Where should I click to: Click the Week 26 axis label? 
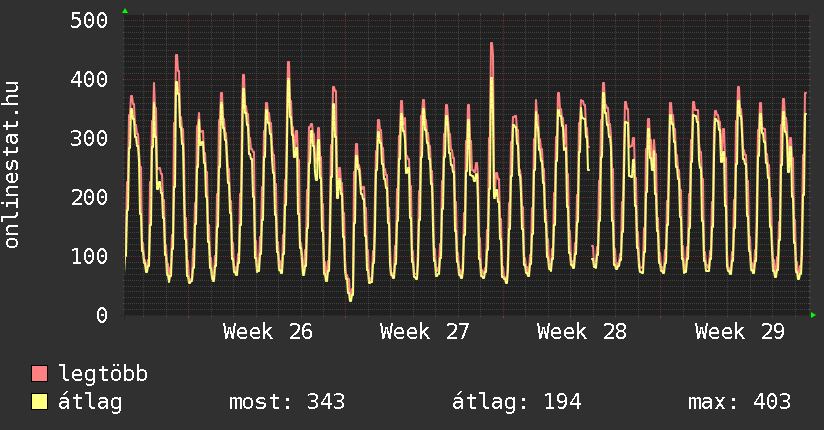[267, 332]
